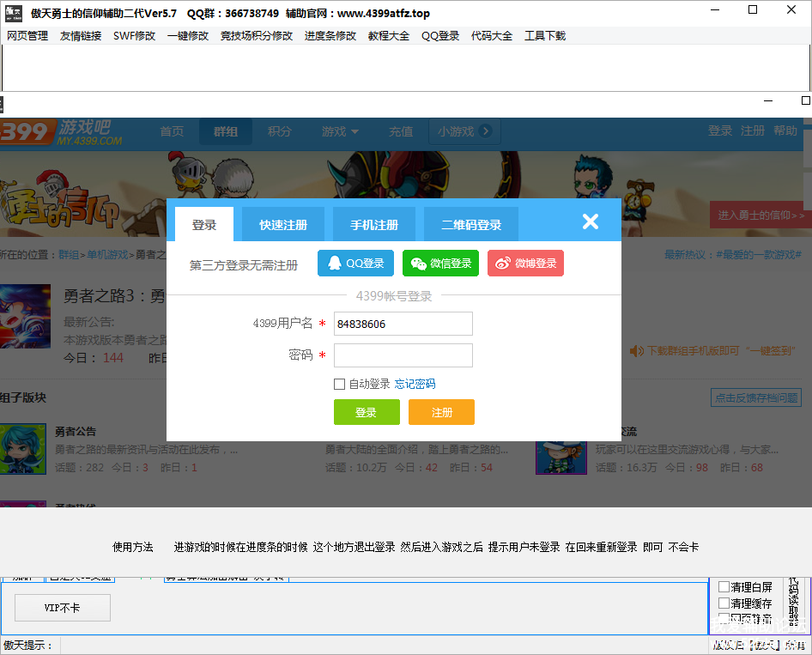812x655 pixels.
Task: Switch to the 二维码登录 tab
Action: coord(471,225)
